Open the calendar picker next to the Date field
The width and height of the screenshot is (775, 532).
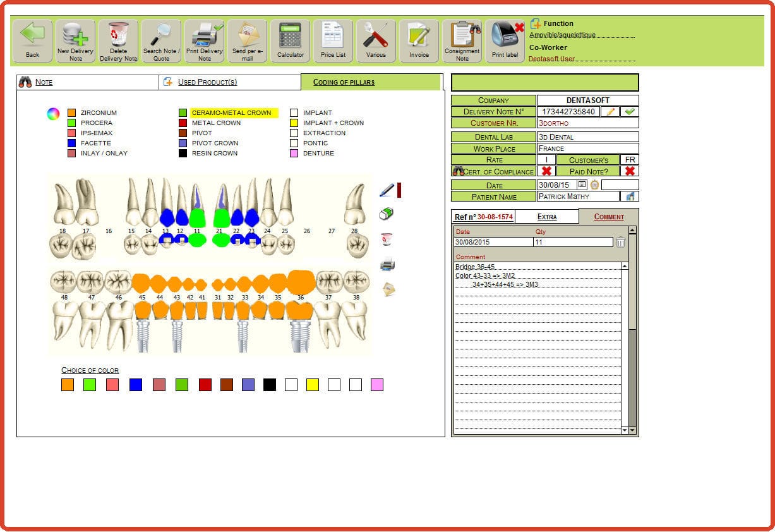582,184
